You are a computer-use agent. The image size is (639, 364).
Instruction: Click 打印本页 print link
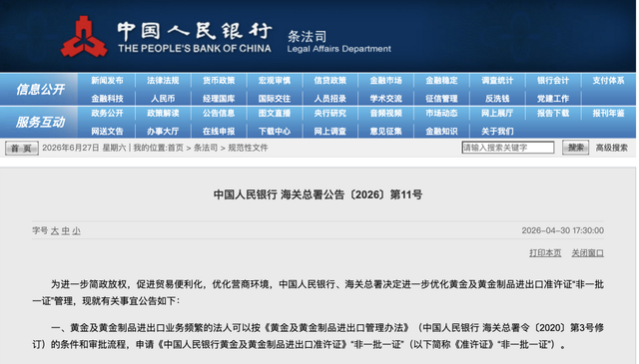point(545,253)
